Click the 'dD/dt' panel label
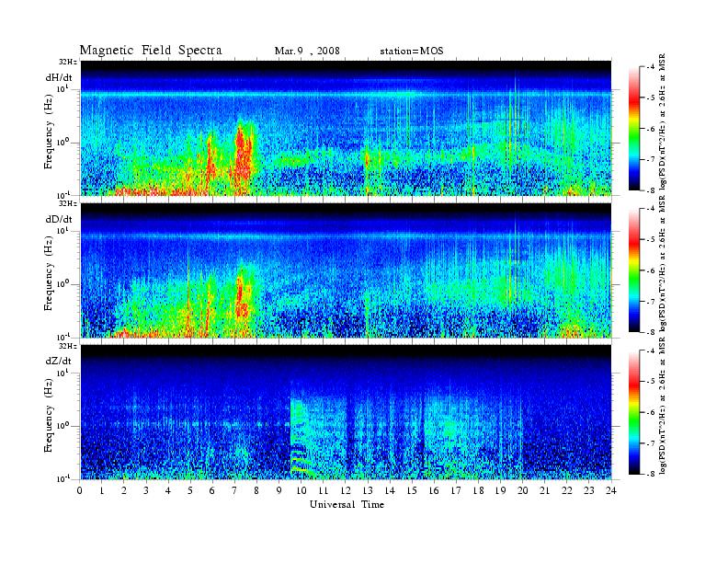 tap(59, 219)
